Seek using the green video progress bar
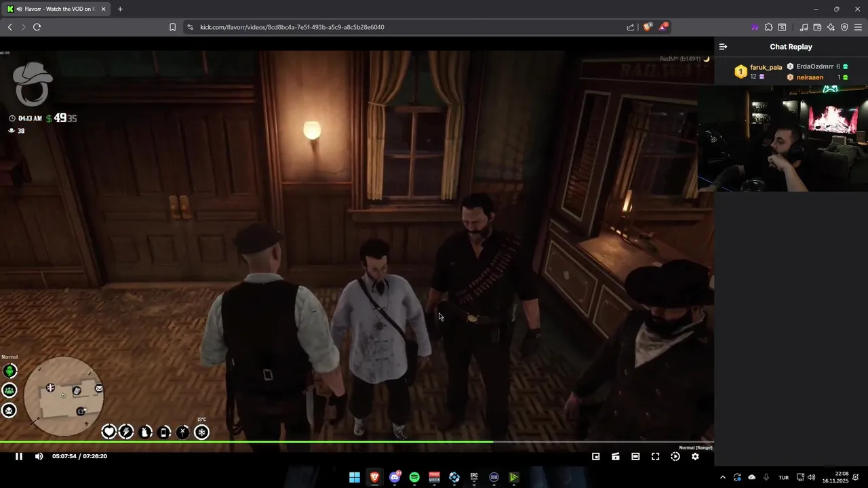 click(x=357, y=443)
